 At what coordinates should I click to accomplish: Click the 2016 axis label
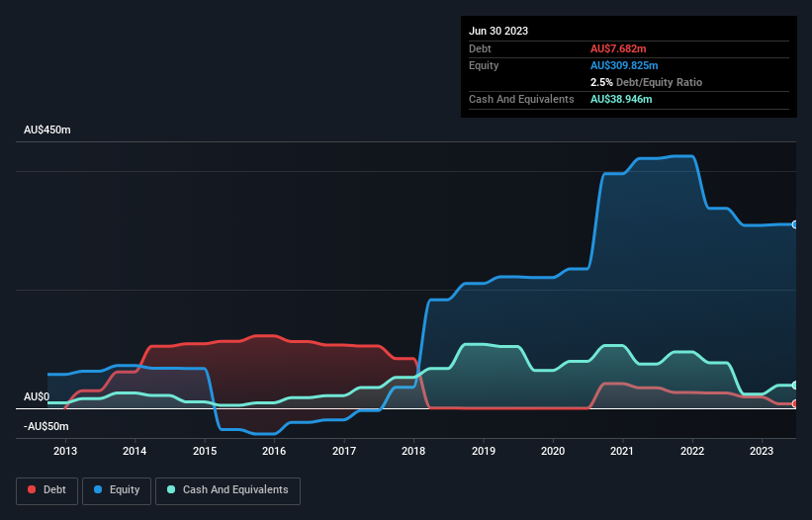click(274, 451)
